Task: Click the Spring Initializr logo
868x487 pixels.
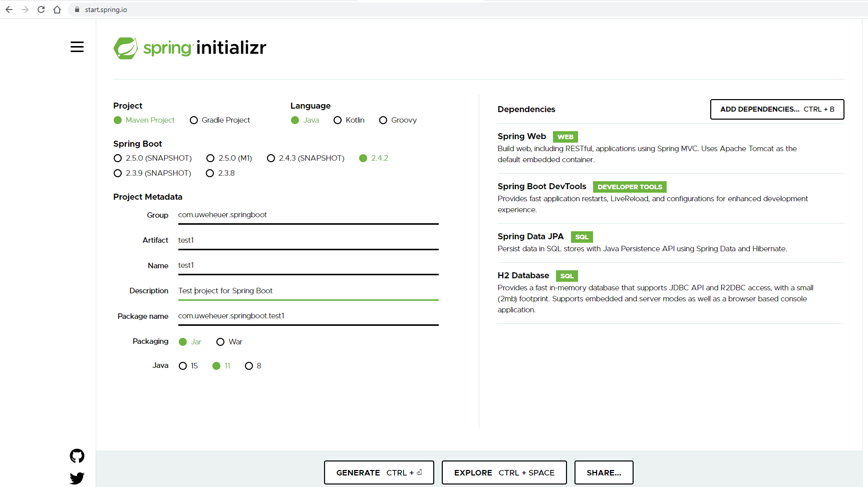Action: tap(190, 48)
